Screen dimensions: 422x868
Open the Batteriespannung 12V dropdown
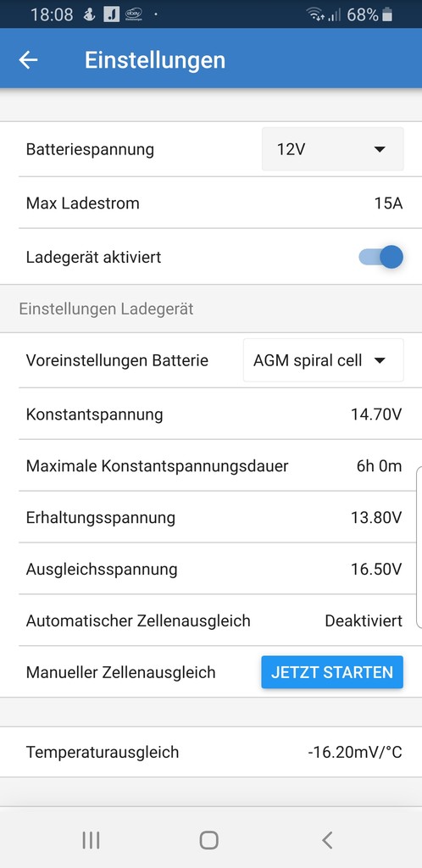click(332, 149)
